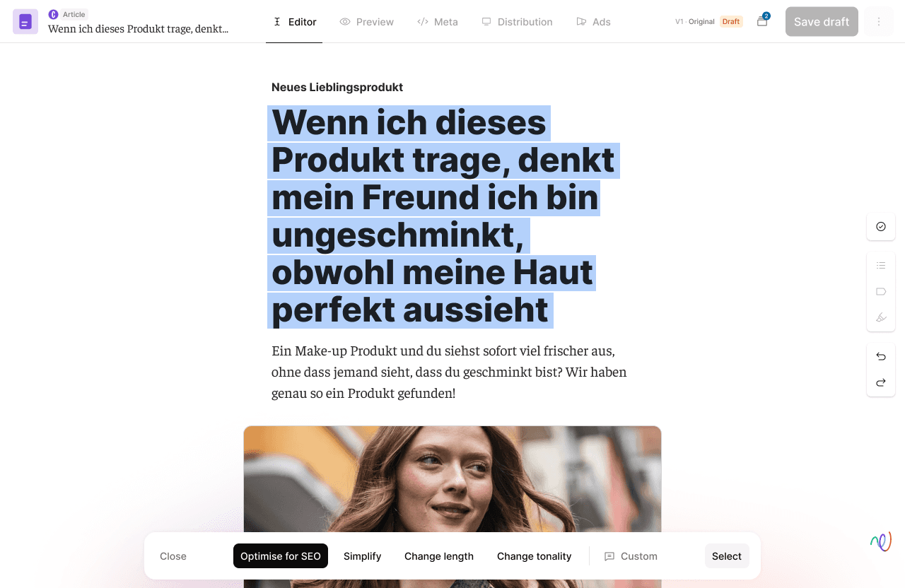This screenshot has width=905, height=588.
Task: Open the list outline icon in right sidebar
Action: coord(881,266)
